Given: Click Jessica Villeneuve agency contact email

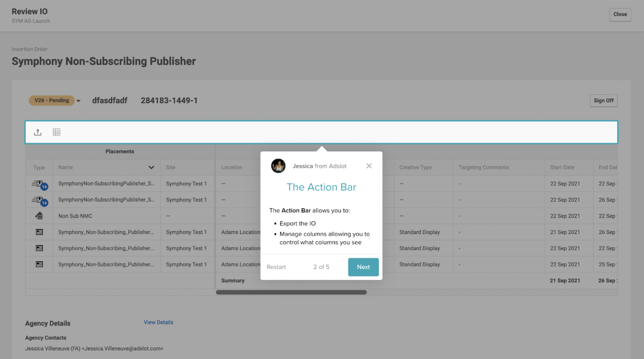Looking at the screenshot, I should tap(94, 348).
